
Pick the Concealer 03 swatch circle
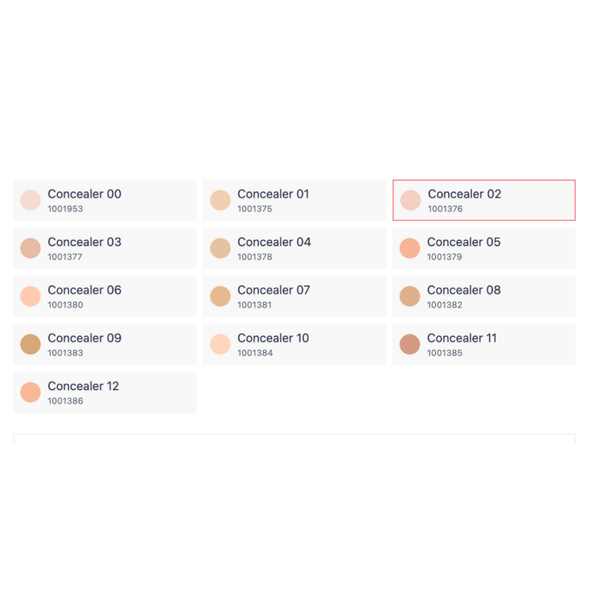[30, 248]
